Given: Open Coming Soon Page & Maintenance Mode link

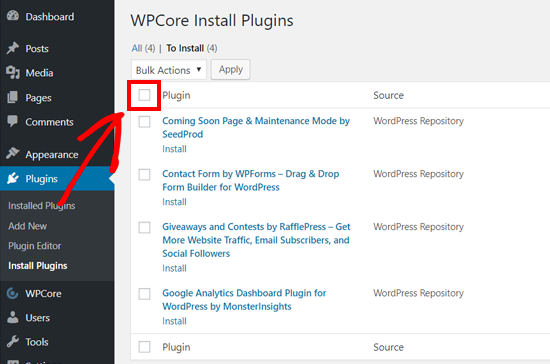Looking at the screenshot, I should tap(256, 128).
